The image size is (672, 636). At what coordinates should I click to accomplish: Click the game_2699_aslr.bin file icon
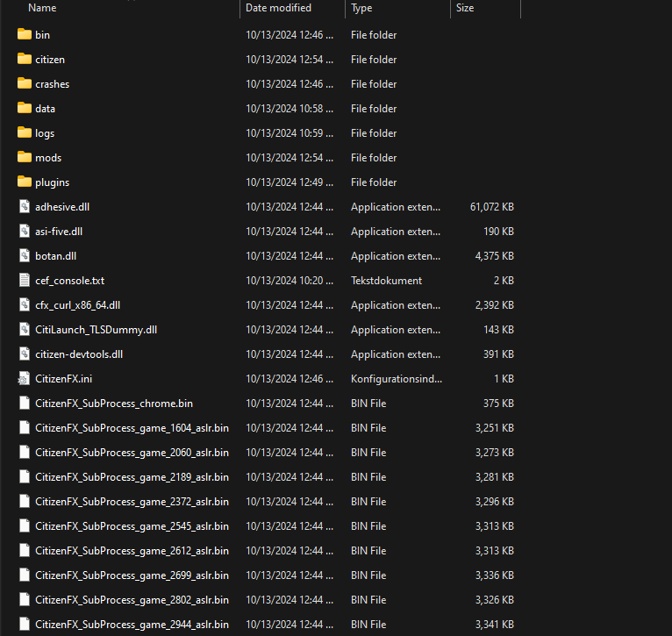[x=25, y=575]
